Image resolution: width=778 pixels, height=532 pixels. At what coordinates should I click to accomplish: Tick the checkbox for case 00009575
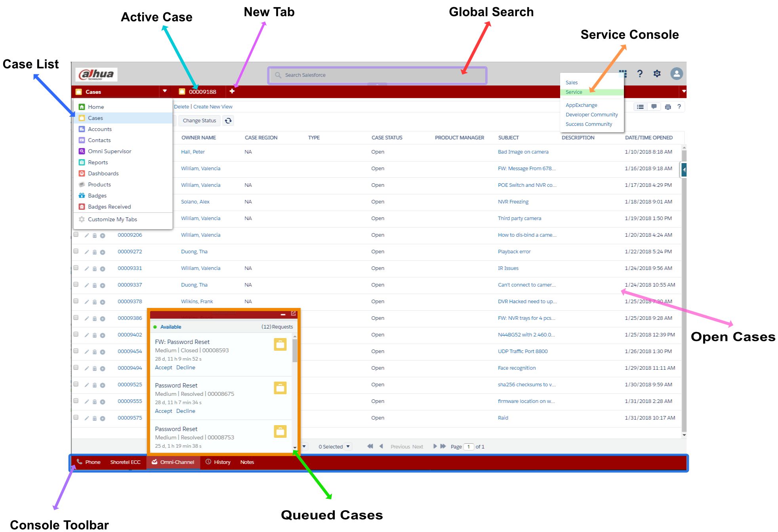76,418
